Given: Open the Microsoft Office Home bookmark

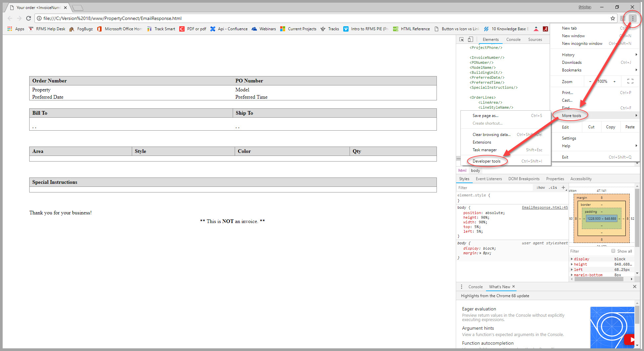Looking at the screenshot, I should 120,29.
